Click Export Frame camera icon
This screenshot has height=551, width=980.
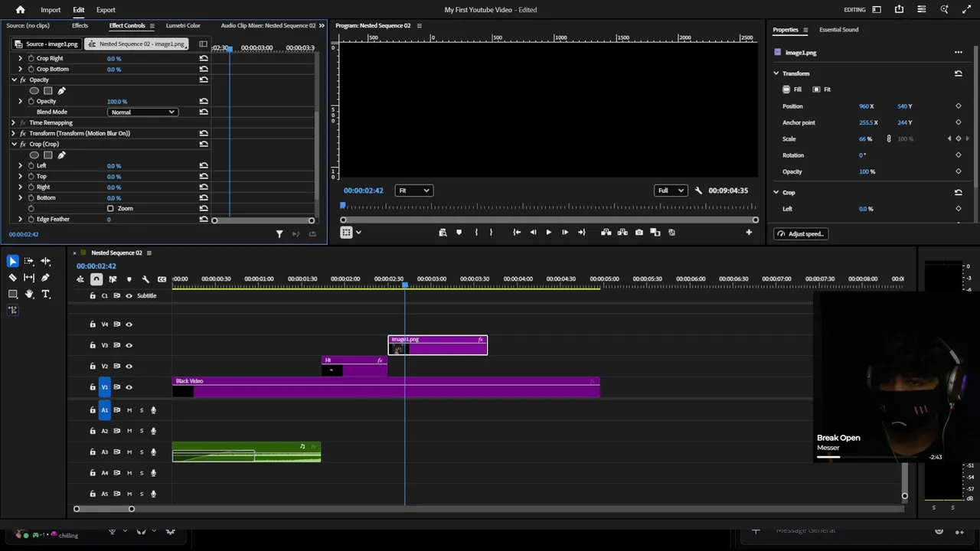(639, 233)
